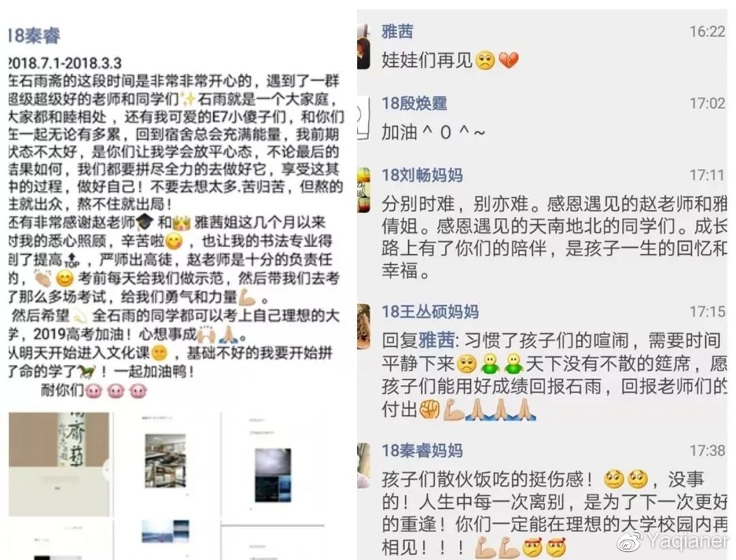Open the studio interior photo thumbnail
The width and height of the screenshot is (736, 560).
(165, 461)
